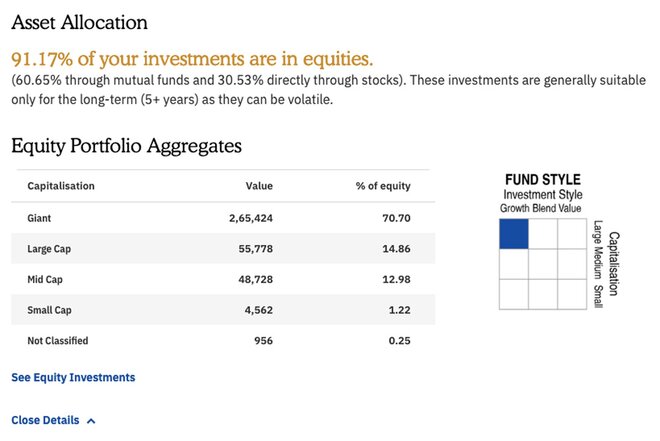Click the Close Details chevron arrow
The height and width of the screenshot is (441, 660).
click(x=92, y=421)
